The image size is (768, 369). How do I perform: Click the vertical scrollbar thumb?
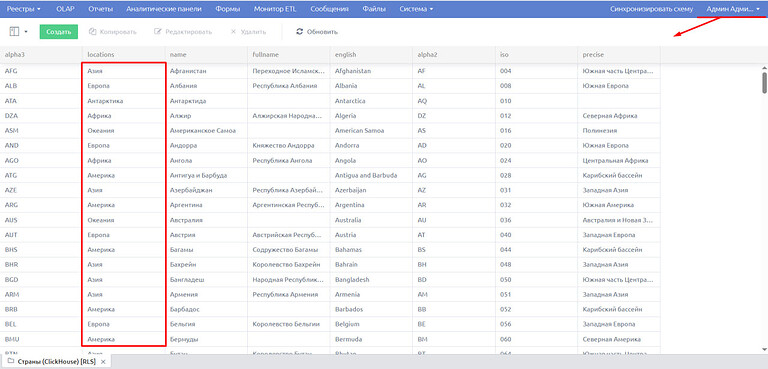click(765, 82)
